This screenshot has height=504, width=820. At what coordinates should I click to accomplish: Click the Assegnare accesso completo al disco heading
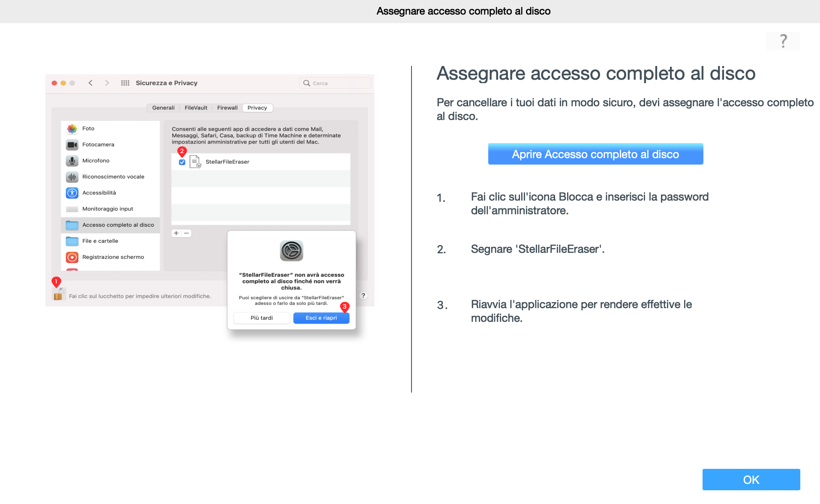click(x=596, y=73)
